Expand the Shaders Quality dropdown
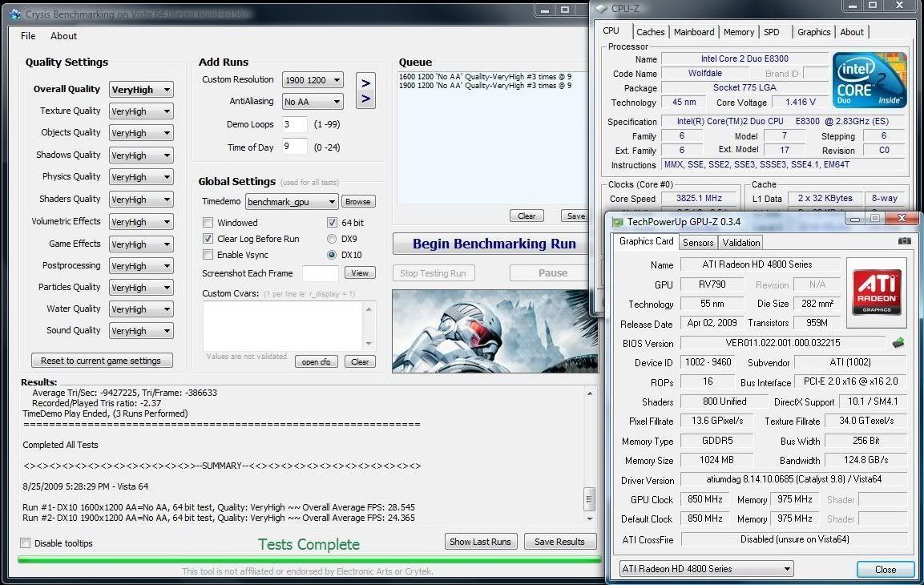This screenshot has width=924, height=585. tap(141, 199)
